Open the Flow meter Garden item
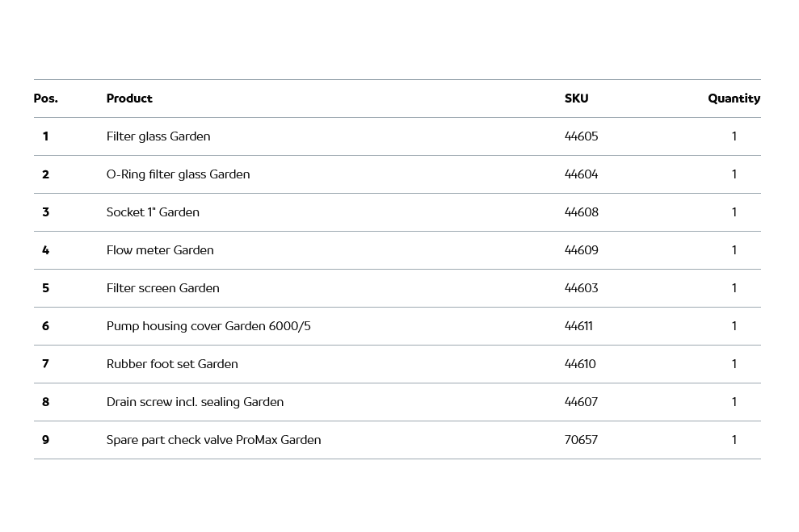This screenshot has height=532, width=799. [x=160, y=250]
